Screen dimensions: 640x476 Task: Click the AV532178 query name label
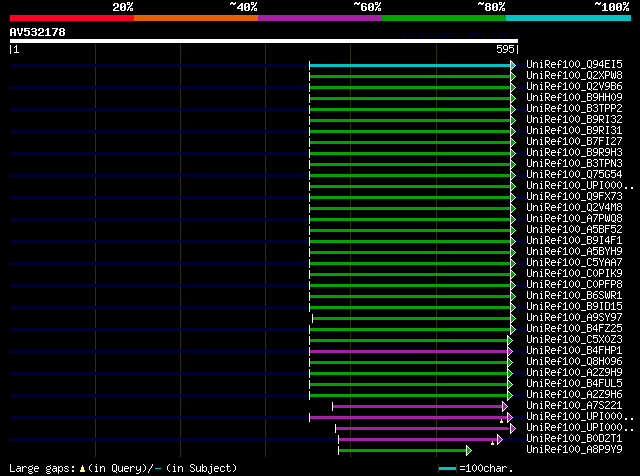[38, 32]
